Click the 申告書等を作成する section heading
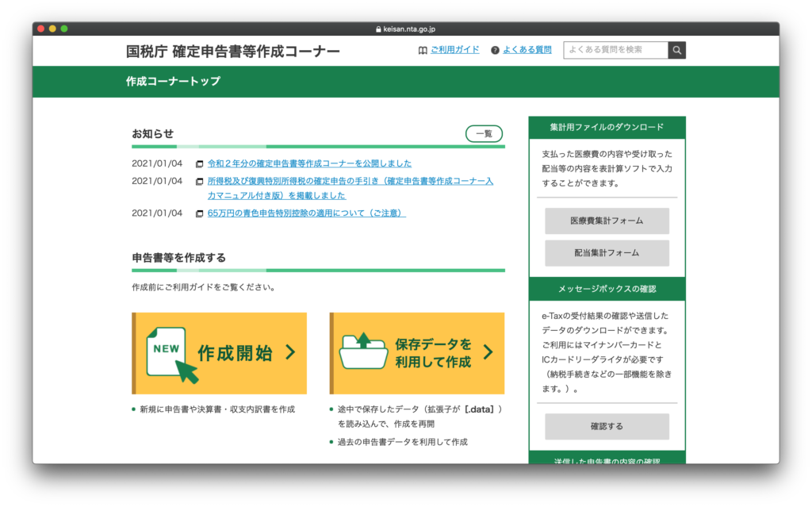 [x=178, y=258]
